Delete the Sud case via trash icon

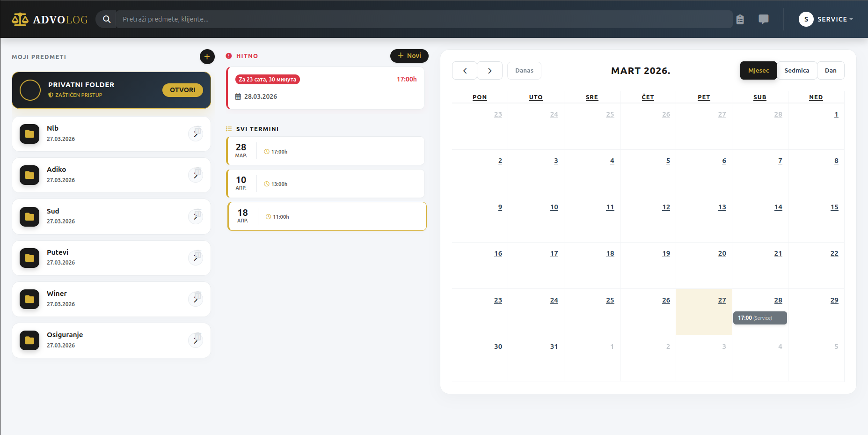[198, 213]
